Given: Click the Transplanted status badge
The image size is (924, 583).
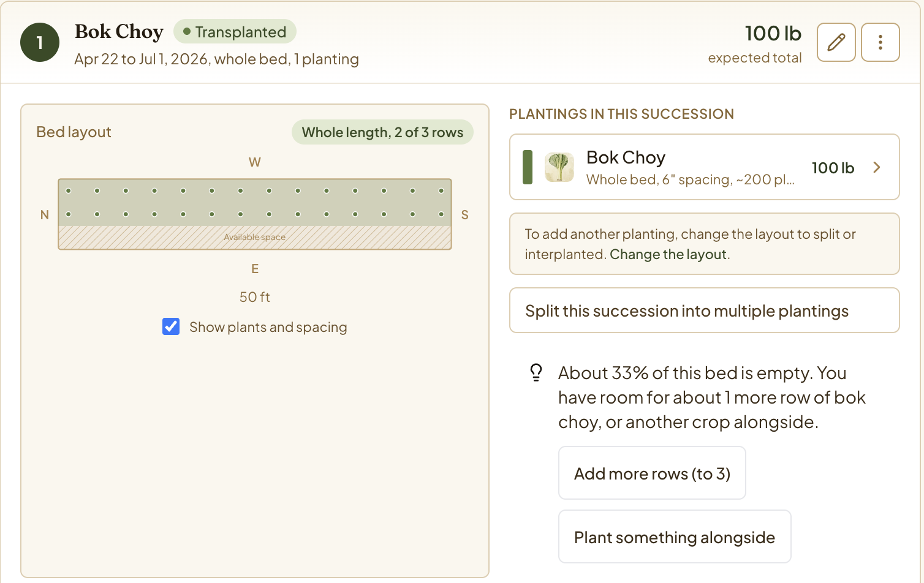Looking at the screenshot, I should pyautogui.click(x=235, y=32).
